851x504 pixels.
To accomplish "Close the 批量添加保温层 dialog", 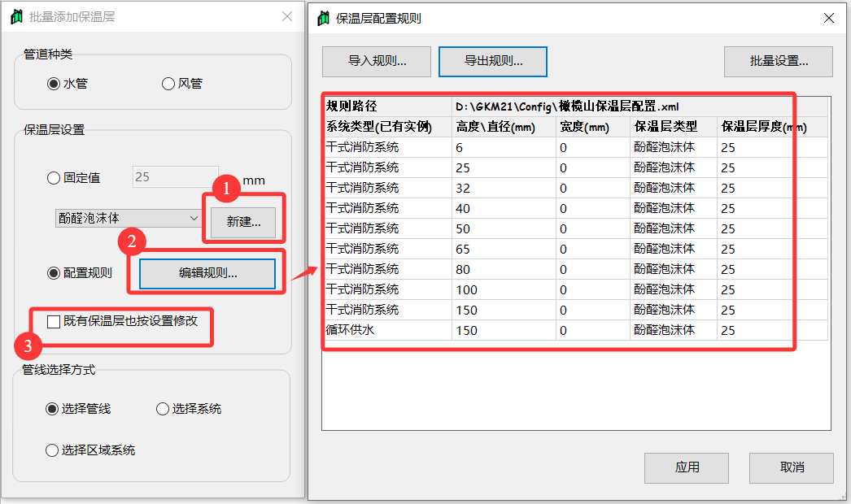I will pyautogui.click(x=287, y=17).
